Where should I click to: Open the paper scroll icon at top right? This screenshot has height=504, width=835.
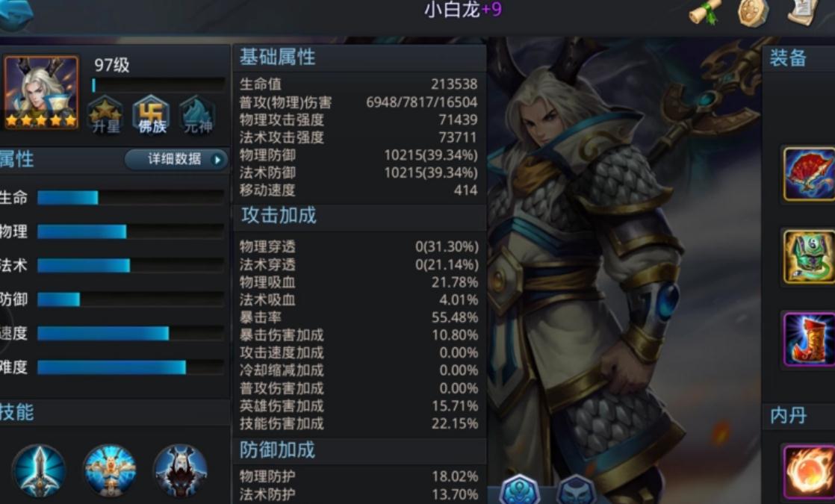coord(802,12)
